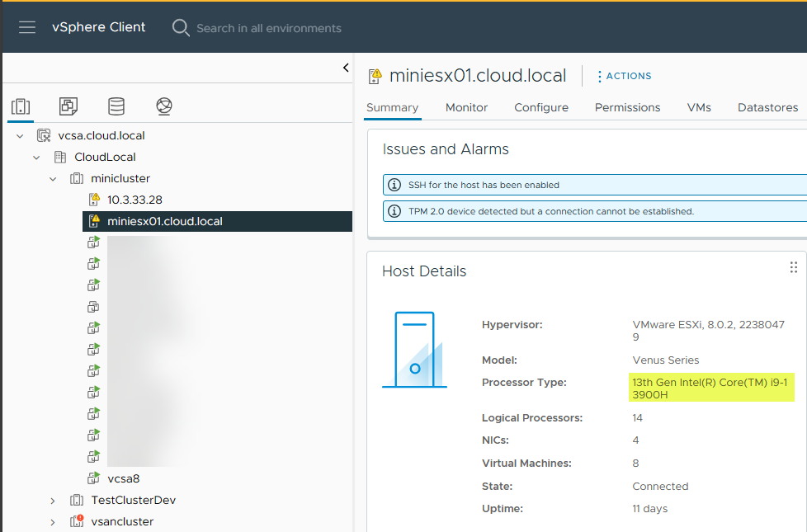Open the ACTIONS menu for the host
Screen dimensions: 807x532
[624, 76]
